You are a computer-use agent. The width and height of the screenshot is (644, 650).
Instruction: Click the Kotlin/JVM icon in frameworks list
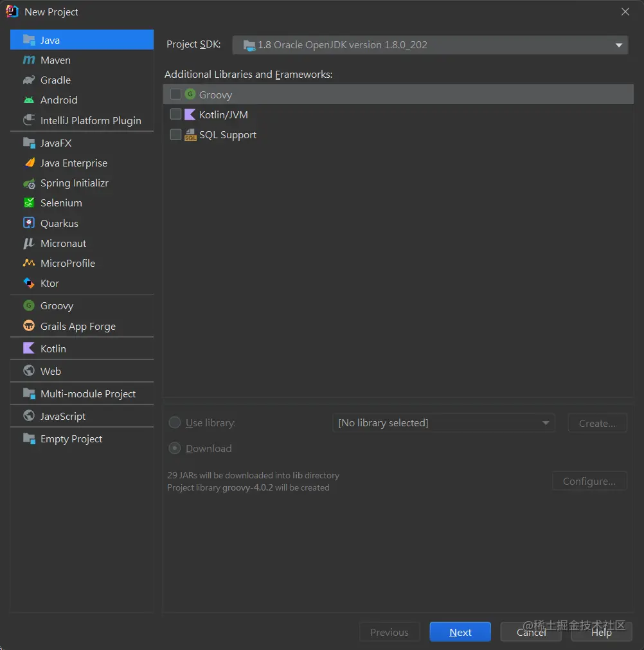click(x=190, y=114)
